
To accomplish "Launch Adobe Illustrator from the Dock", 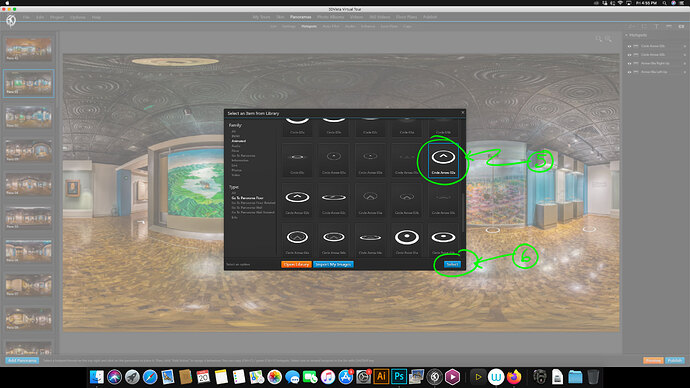I will (381, 377).
